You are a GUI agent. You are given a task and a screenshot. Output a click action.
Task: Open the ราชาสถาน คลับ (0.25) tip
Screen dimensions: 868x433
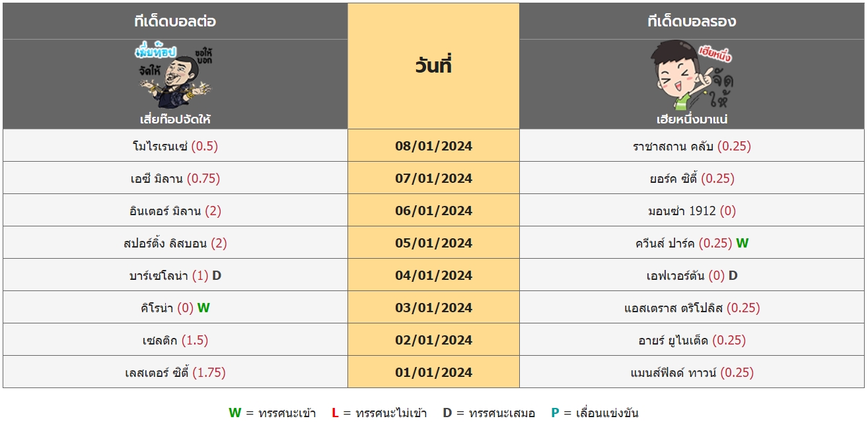coord(692,146)
